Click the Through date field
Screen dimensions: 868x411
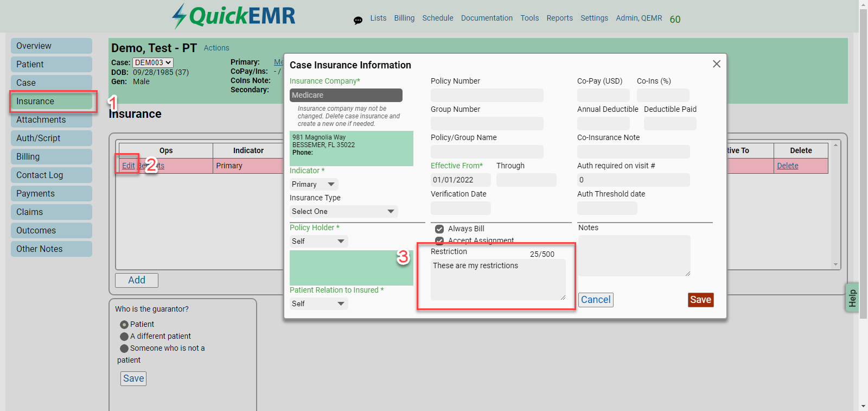coord(526,180)
